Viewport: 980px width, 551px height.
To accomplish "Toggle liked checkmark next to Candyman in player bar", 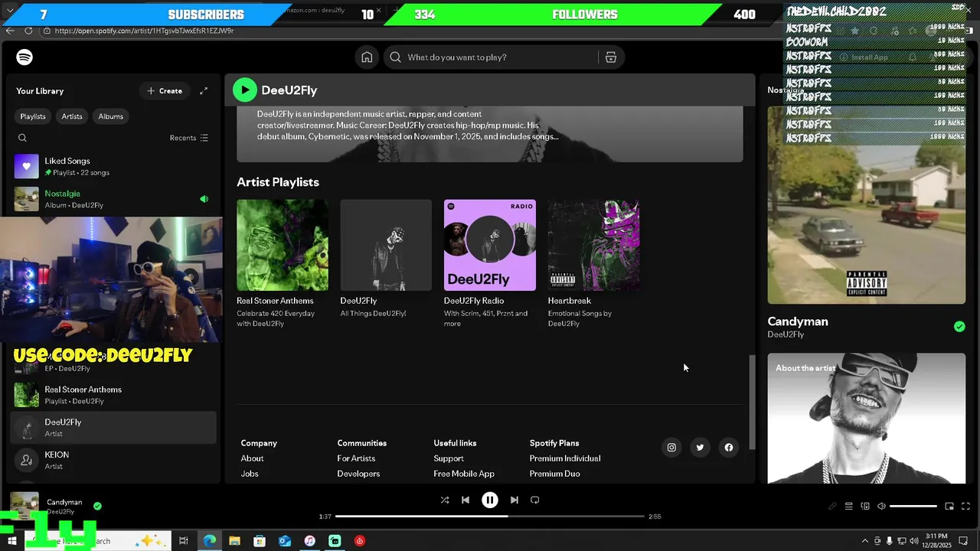I will tap(97, 506).
